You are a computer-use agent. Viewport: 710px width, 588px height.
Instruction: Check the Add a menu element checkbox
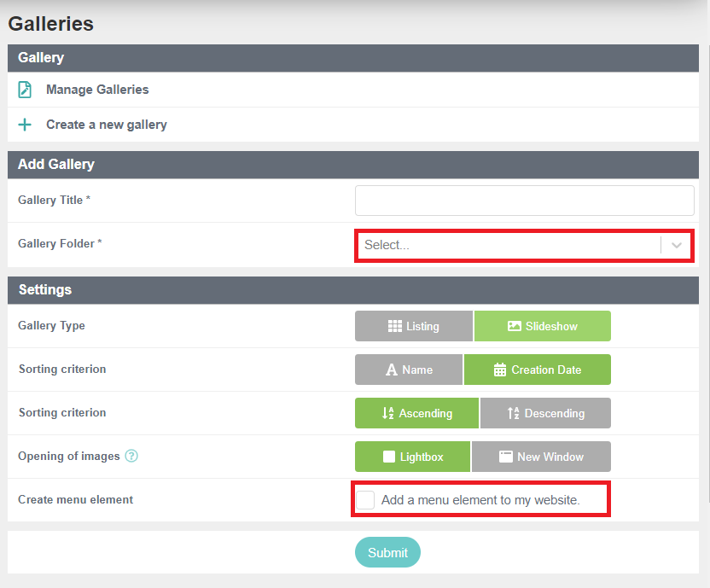click(x=365, y=500)
